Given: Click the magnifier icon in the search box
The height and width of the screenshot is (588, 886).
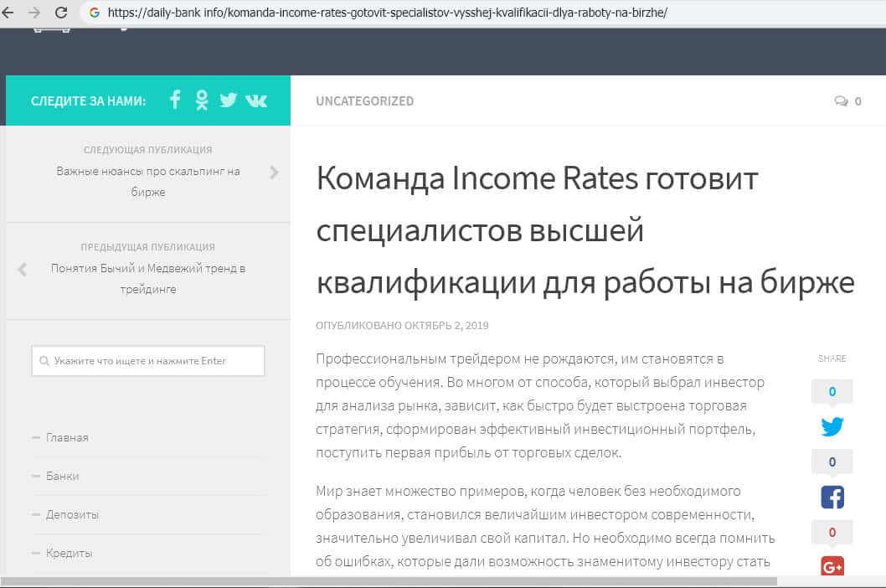Looking at the screenshot, I should 44,361.
